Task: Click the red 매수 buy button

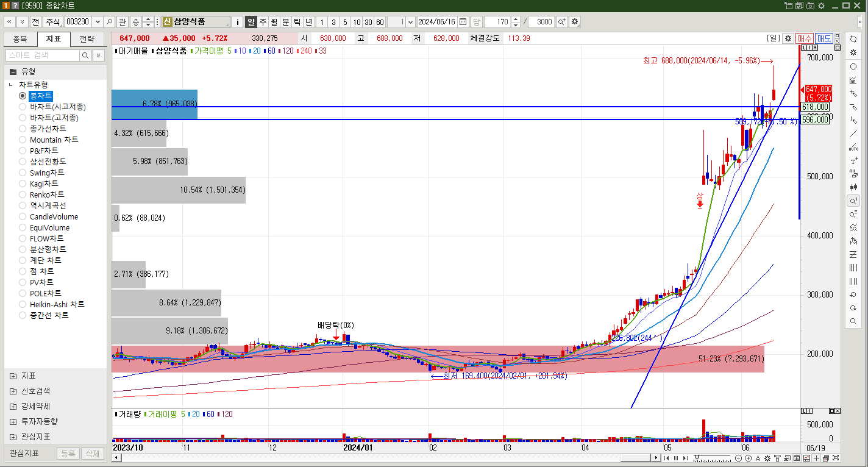Action: click(805, 38)
